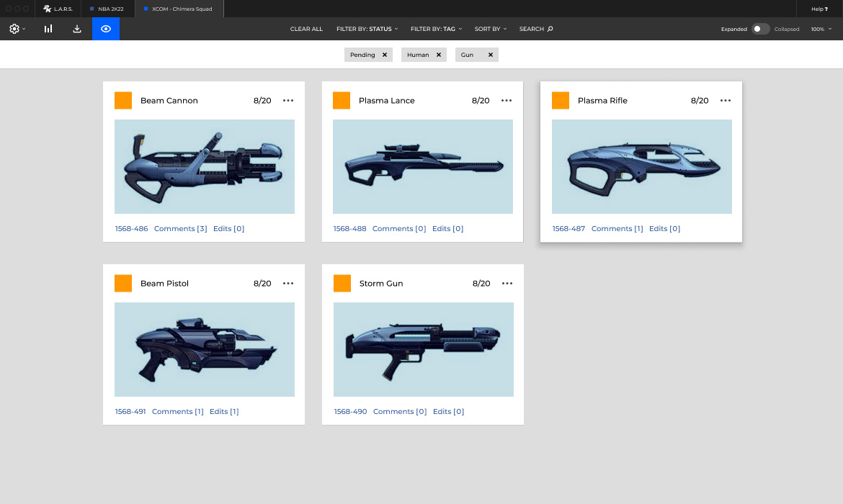Click Beam Pistol's orange status swatch
This screenshot has height=504, width=843.
click(x=123, y=283)
